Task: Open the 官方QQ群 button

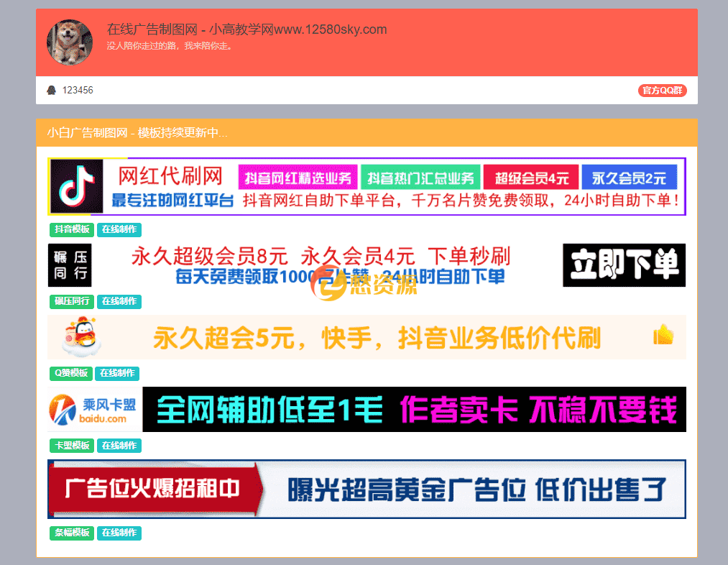Action: point(661,90)
